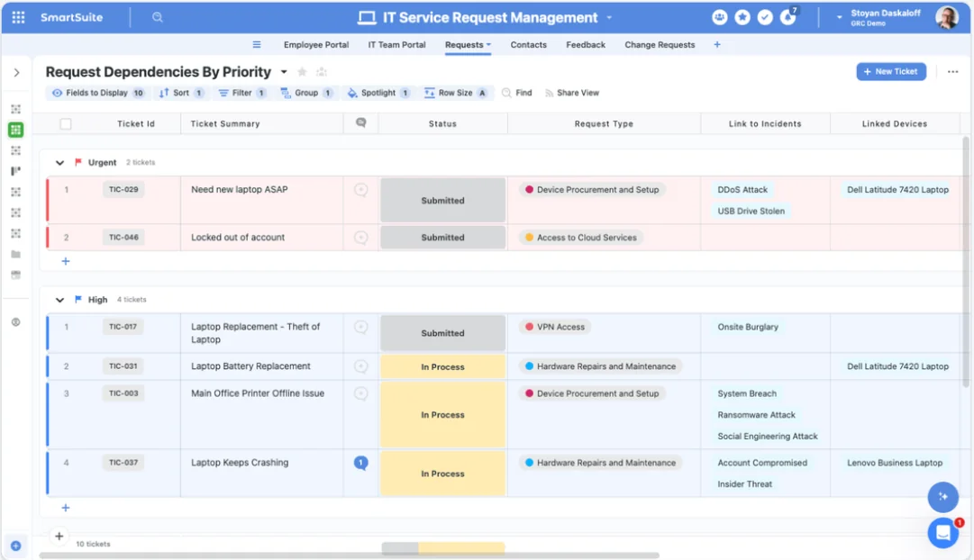
Task: Switch to the Feedback tab
Action: 586,45
